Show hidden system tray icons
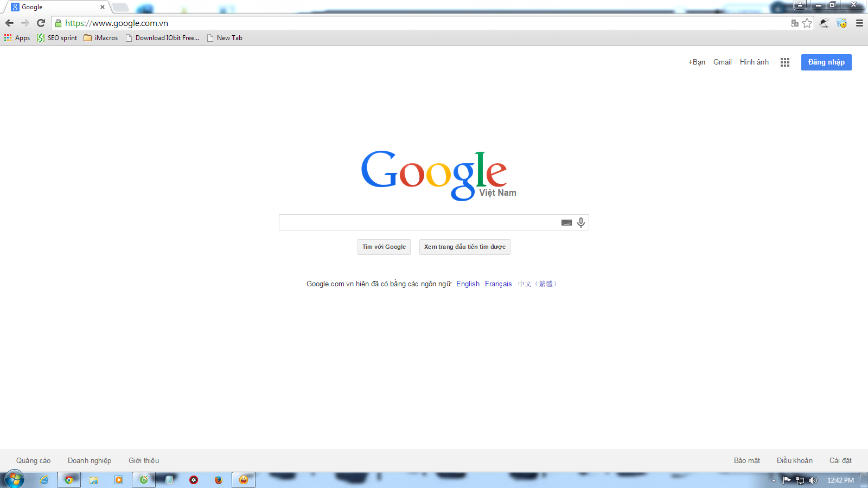This screenshot has width=868, height=488. coord(774,480)
